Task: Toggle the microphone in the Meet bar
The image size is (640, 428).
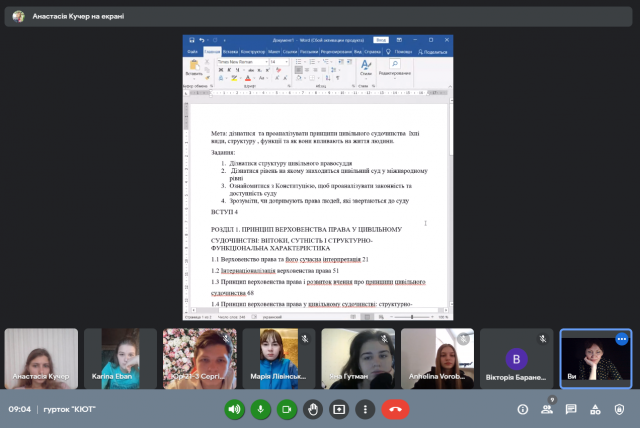Action: pos(260,409)
